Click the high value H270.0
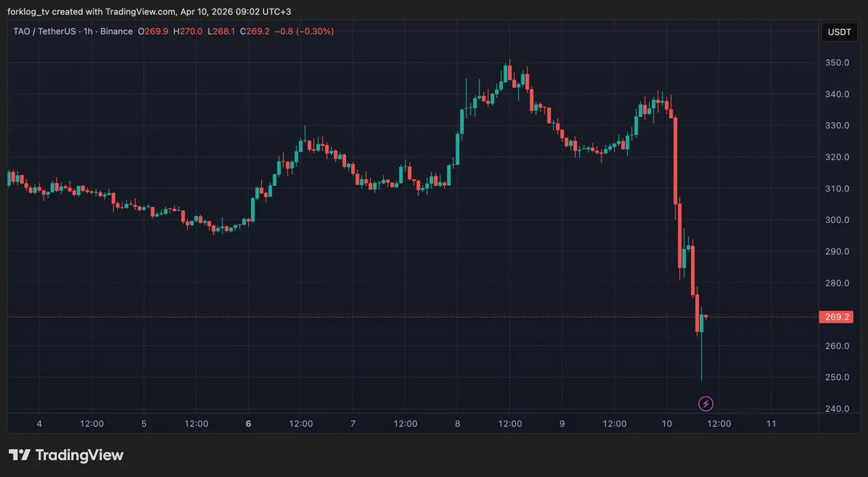The width and height of the screenshot is (868, 477). [188, 31]
